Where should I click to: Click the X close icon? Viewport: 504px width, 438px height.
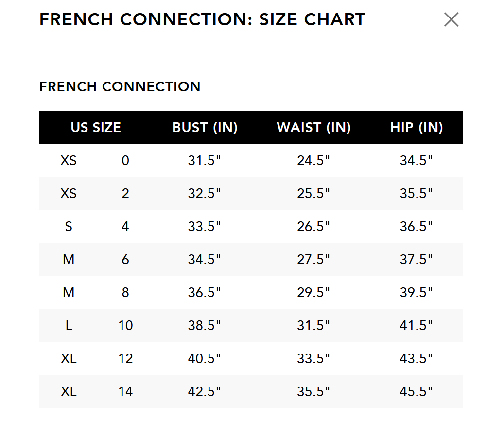pos(451,19)
